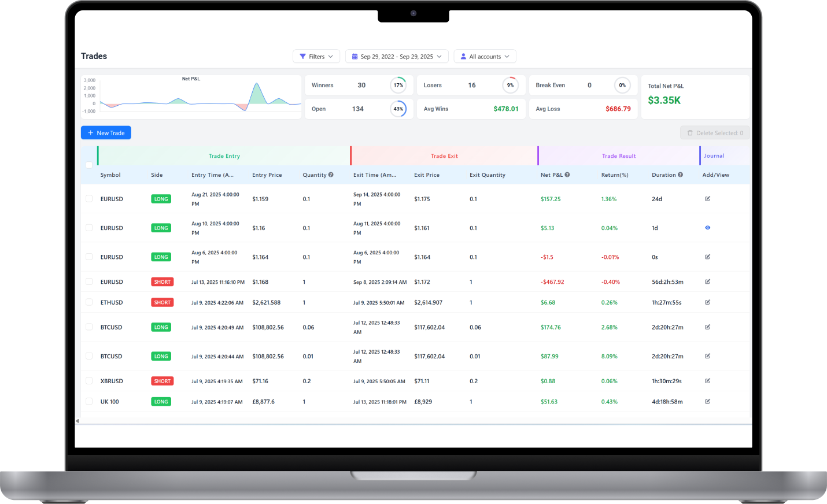Click edit icon for ETHUSD trade row
Viewport: 827px width, 504px height.
tap(707, 302)
